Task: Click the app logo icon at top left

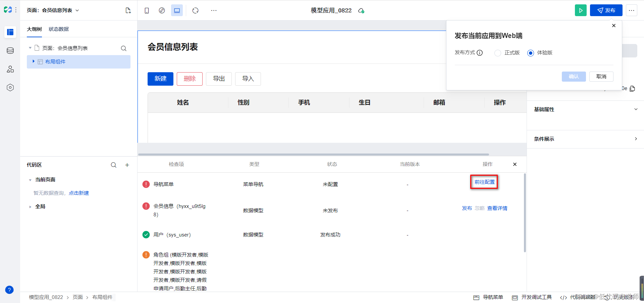Action: (x=8, y=10)
